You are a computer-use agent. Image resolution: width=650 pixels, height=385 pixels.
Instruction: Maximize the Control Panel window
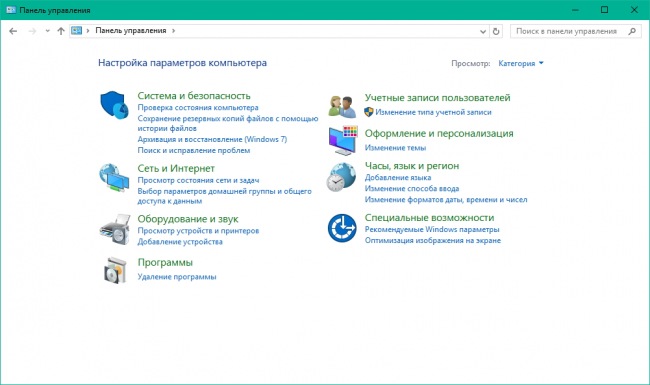[x=604, y=10]
